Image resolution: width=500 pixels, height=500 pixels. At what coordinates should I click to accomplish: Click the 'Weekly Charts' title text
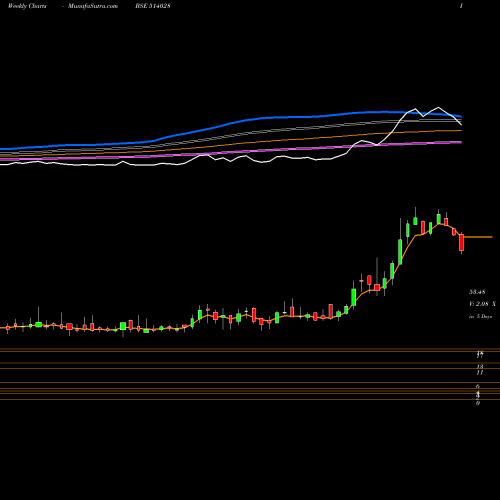[27, 6]
